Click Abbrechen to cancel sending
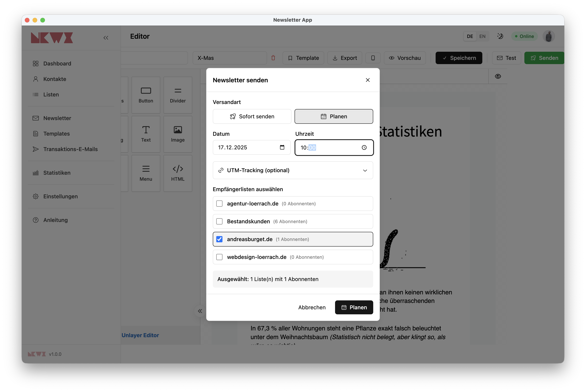Image resolution: width=586 pixels, height=392 pixels. (x=312, y=307)
